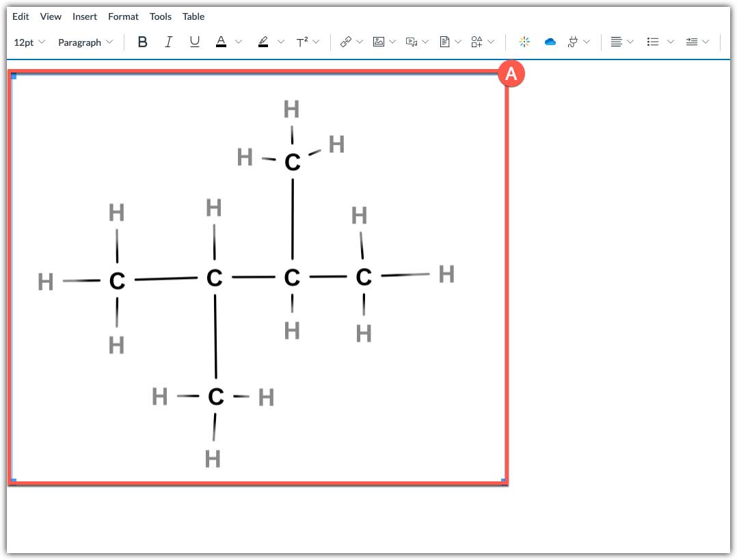Open the Images tool icon
Image resolution: width=737 pixels, height=560 pixels.
377,42
